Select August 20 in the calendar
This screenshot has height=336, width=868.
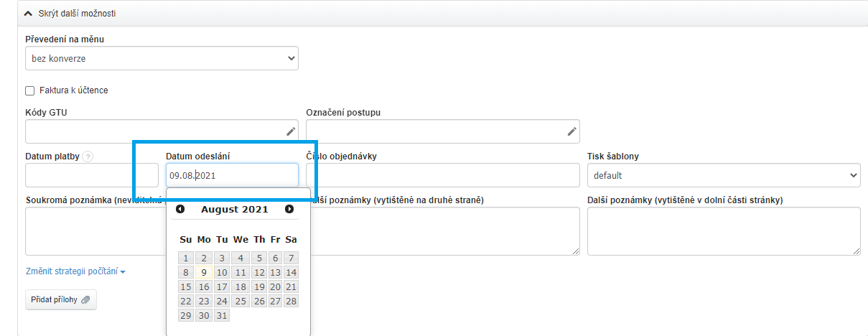coord(275,287)
